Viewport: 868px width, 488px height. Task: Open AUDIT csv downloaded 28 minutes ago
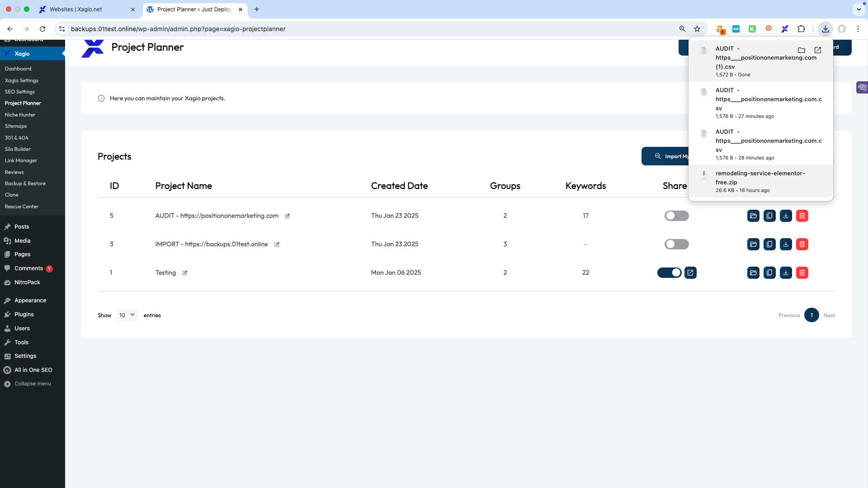click(x=760, y=144)
